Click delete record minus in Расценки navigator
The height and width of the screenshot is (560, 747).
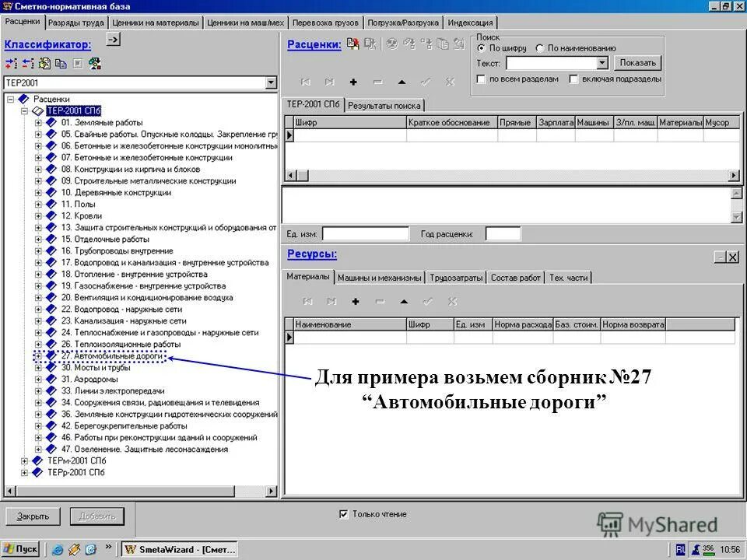click(x=378, y=82)
